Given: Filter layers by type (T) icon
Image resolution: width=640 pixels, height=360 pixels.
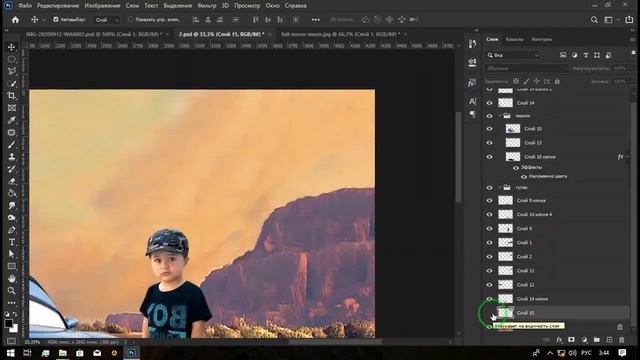Looking at the screenshot, I should [586, 55].
